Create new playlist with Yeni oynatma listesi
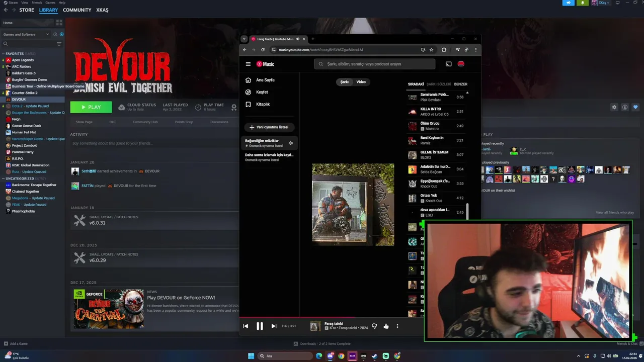 click(270, 127)
